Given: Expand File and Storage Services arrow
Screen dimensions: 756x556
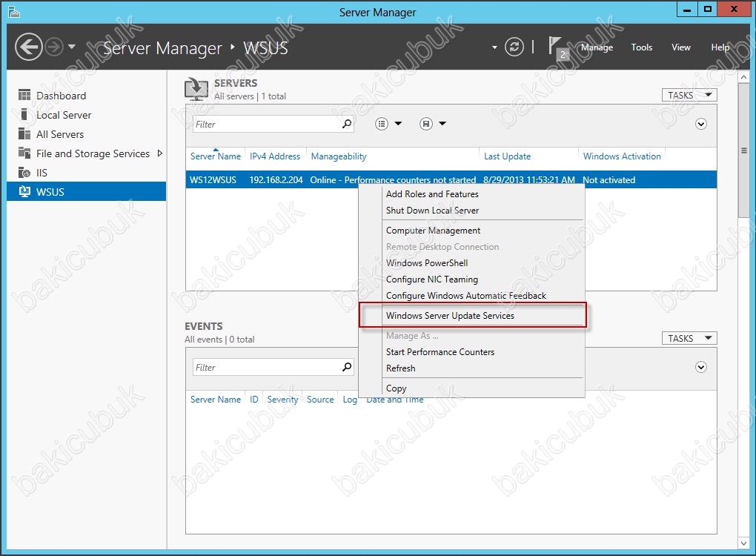Looking at the screenshot, I should pyautogui.click(x=159, y=153).
